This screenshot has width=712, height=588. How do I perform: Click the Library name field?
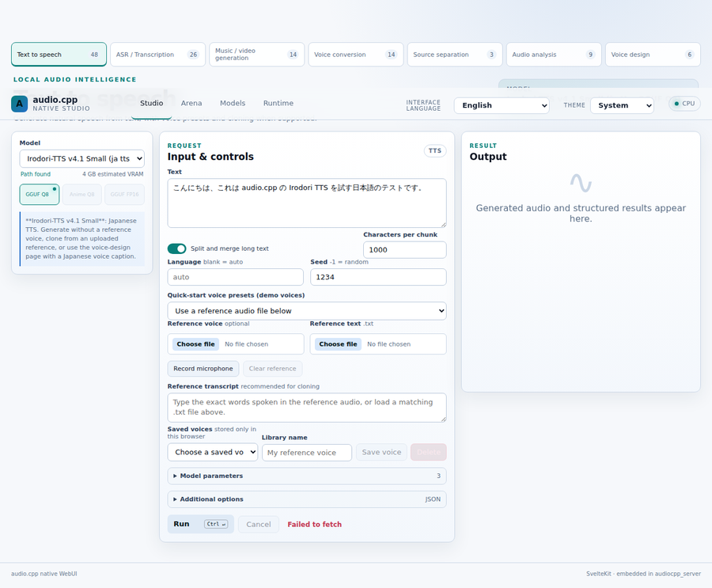tap(307, 453)
